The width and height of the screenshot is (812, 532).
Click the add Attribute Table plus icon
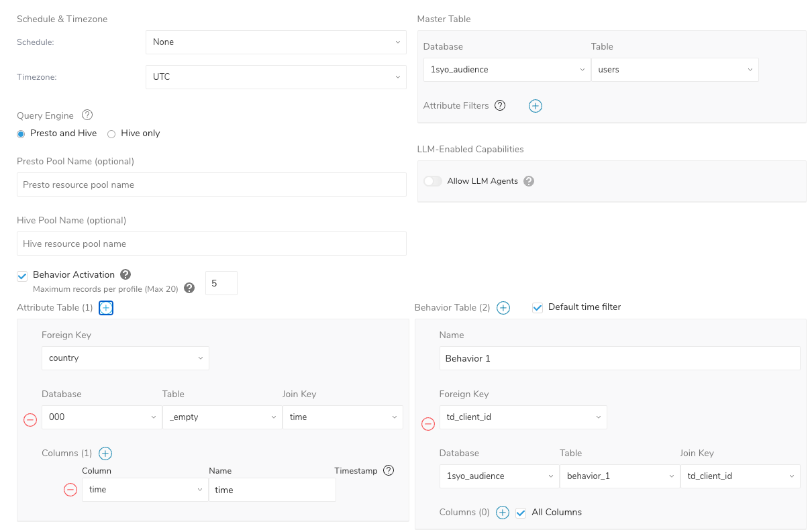pos(106,308)
